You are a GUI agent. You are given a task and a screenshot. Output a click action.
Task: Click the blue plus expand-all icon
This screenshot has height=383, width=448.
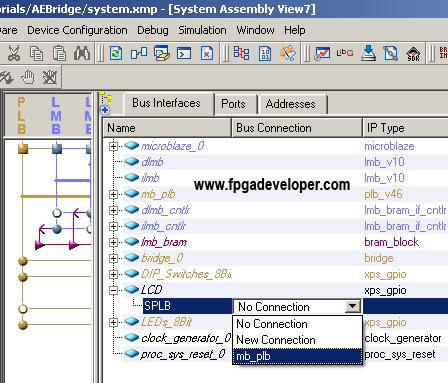[105, 110]
